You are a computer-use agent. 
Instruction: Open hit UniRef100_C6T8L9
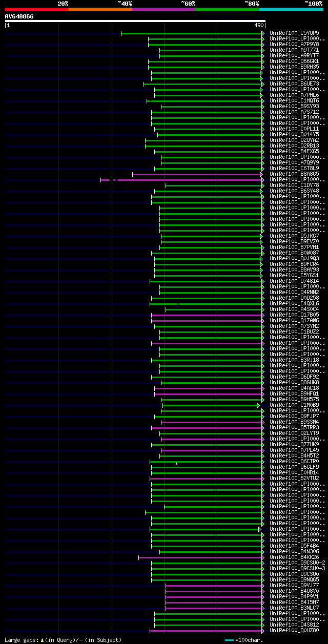coord(294,169)
